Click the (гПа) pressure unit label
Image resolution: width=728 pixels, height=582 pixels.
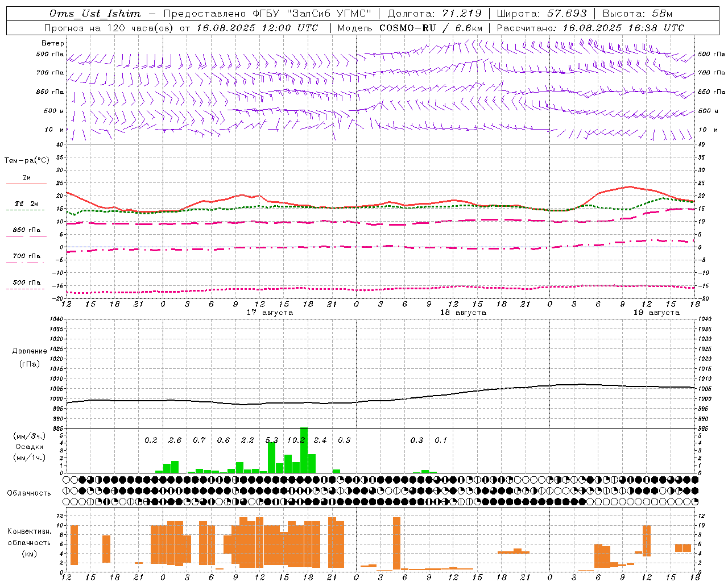(30, 364)
